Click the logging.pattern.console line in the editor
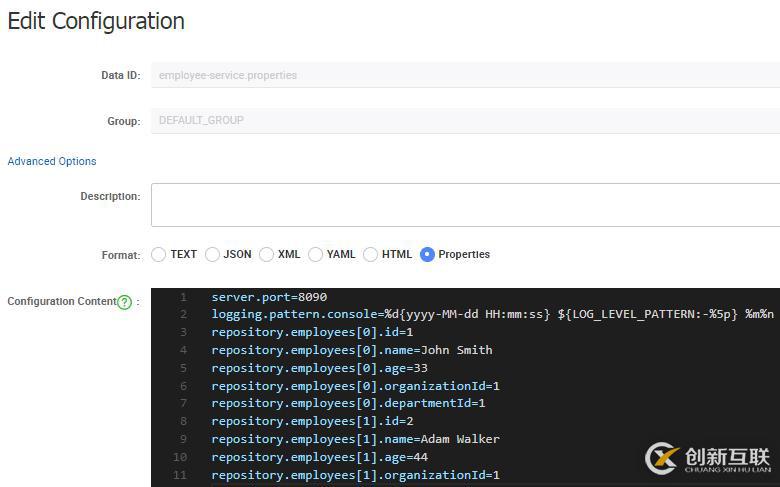Image resolution: width=780 pixels, height=487 pixels. [x=492, y=314]
